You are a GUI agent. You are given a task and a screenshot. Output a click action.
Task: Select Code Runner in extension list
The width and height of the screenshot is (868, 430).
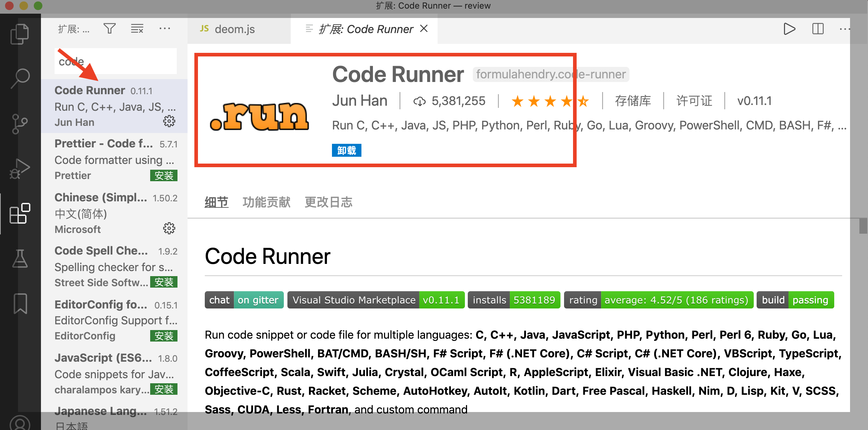click(x=114, y=106)
